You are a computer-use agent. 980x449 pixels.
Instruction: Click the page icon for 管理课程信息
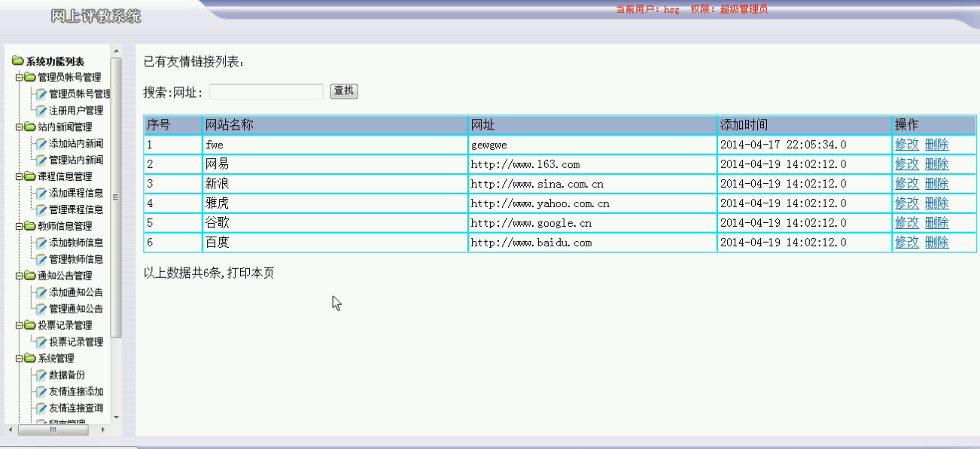pyautogui.click(x=41, y=209)
